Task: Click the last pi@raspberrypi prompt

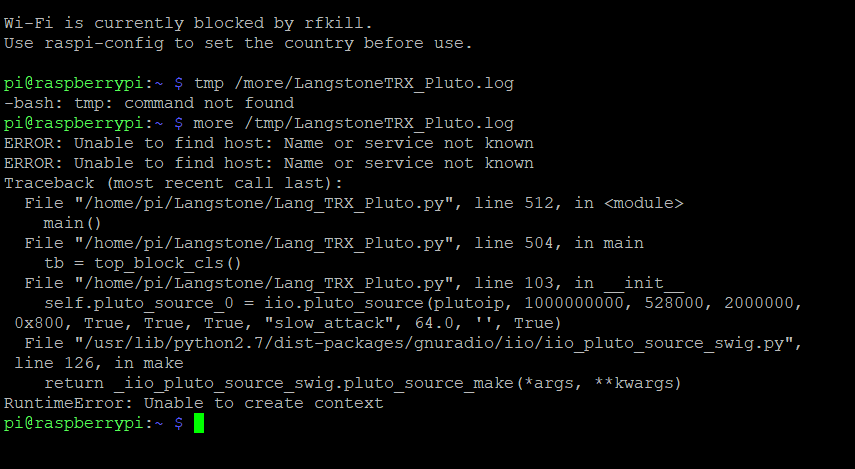Action: (x=94, y=423)
